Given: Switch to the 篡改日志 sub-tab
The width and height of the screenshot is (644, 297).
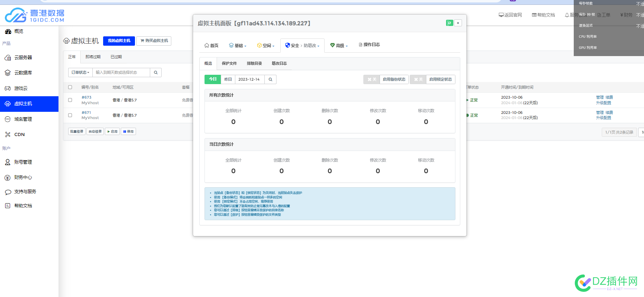Looking at the screenshot, I should click(279, 63).
